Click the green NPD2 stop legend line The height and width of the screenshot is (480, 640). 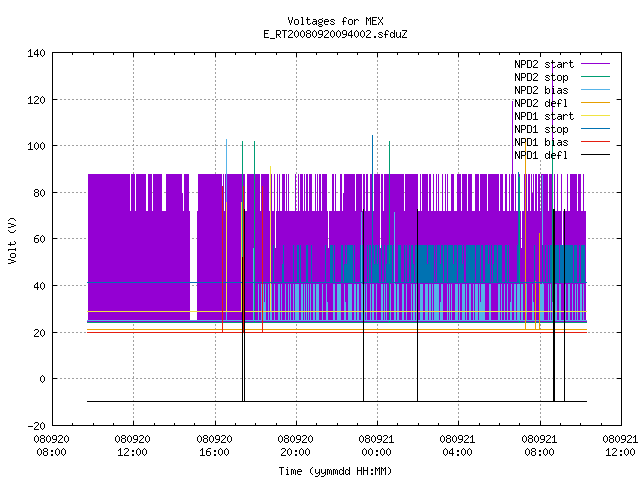point(596,77)
